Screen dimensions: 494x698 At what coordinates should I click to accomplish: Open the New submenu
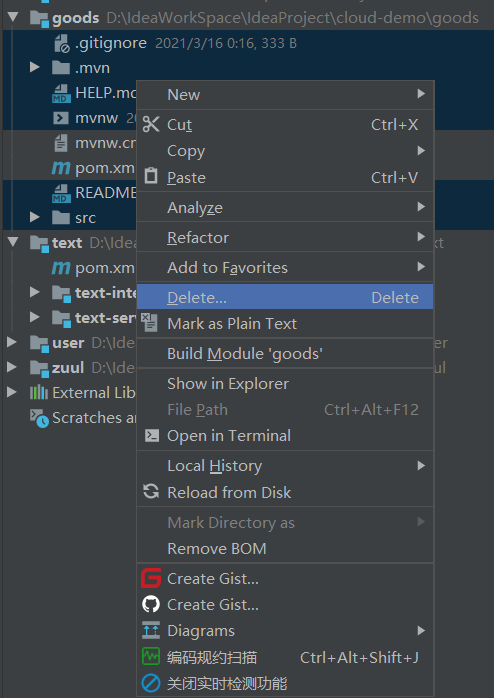pyautogui.click(x=285, y=94)
